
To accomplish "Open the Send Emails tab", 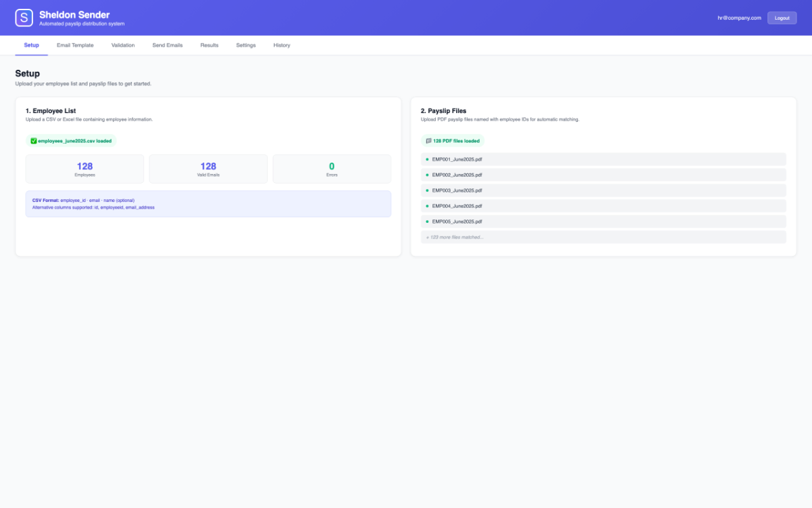I will [167, 45].
